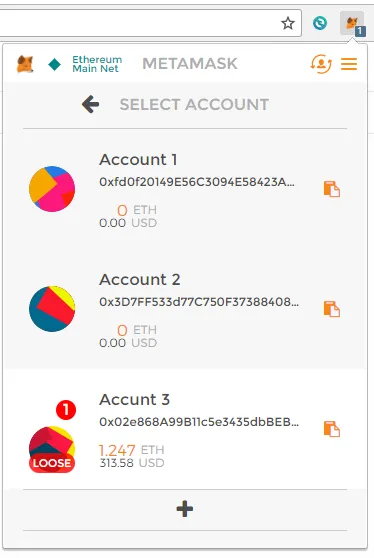Copy Account 1 address with clipboard icon
Screen dimensions: 374x558
point(332,189)
